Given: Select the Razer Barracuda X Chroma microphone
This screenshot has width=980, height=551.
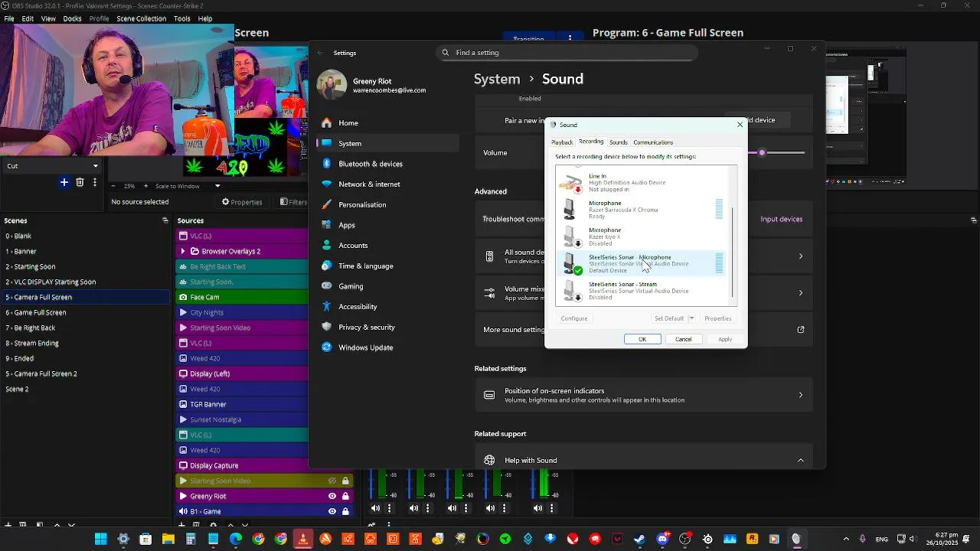Looking at the screenshot, I should coord(642,210).
